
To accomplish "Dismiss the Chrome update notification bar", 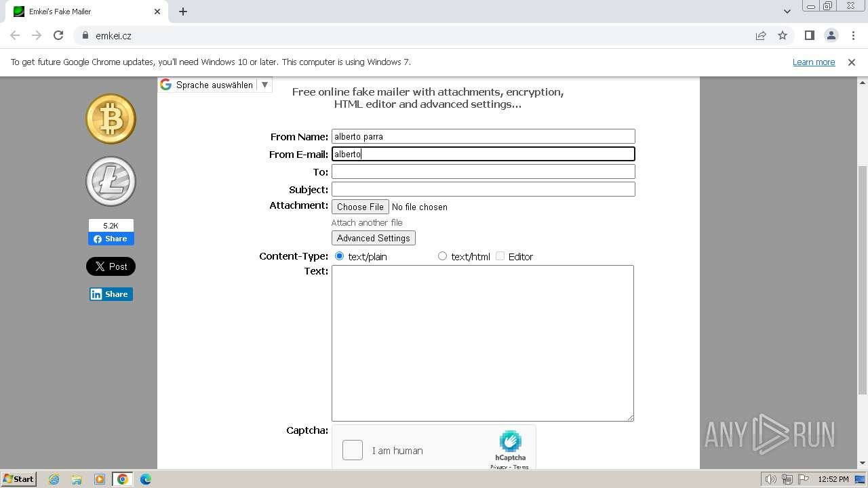I will [x=852, y=62].
